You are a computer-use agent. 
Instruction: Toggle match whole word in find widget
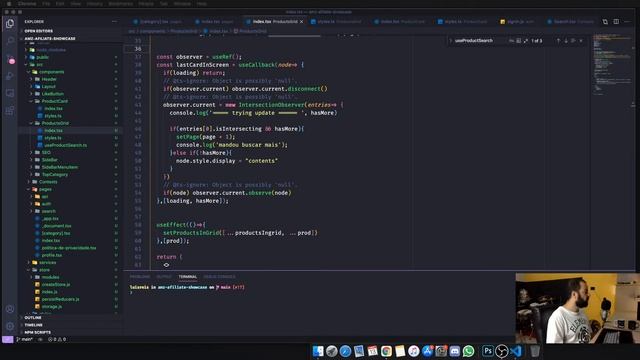pyautogui.click(x=518, y=41)
